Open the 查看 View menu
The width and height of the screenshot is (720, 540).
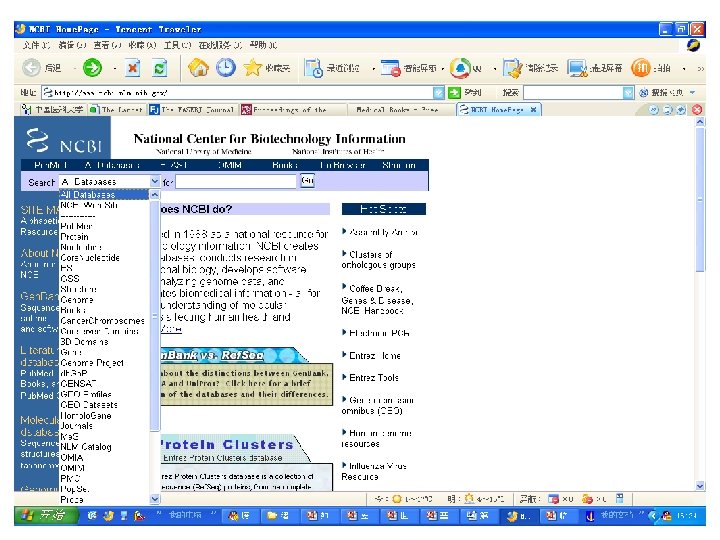107,45
